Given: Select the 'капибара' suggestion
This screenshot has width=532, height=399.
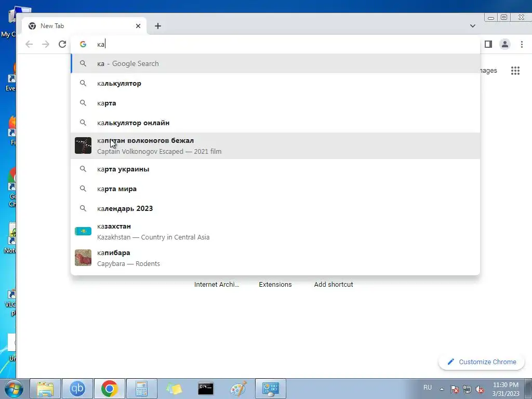Looking at the screenshot, I should [x=275, y=258].
